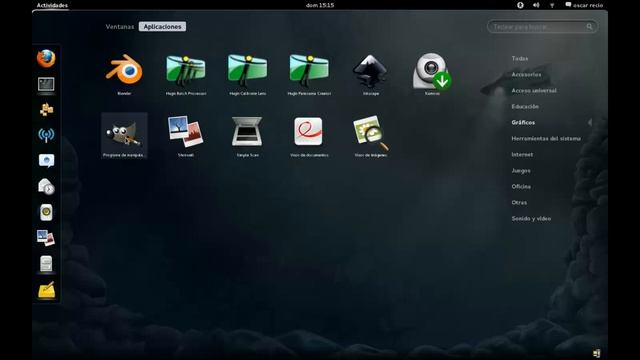
Task: Open the file cabinet icon in dash
Action: pyautogui.click(x=46, y=264)
